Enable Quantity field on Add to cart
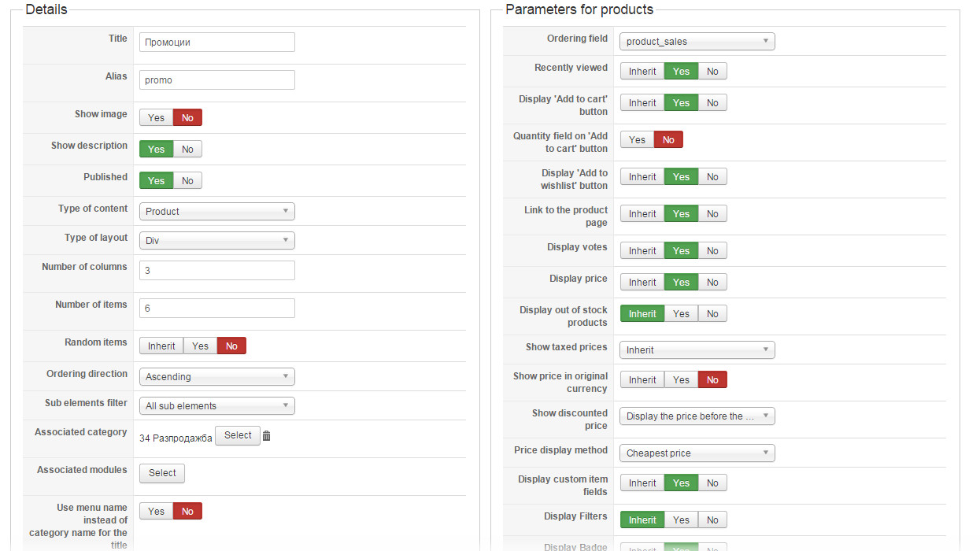The width and height of the screenshot is (980, 551). pyautogui.click(x=637, y=139)
